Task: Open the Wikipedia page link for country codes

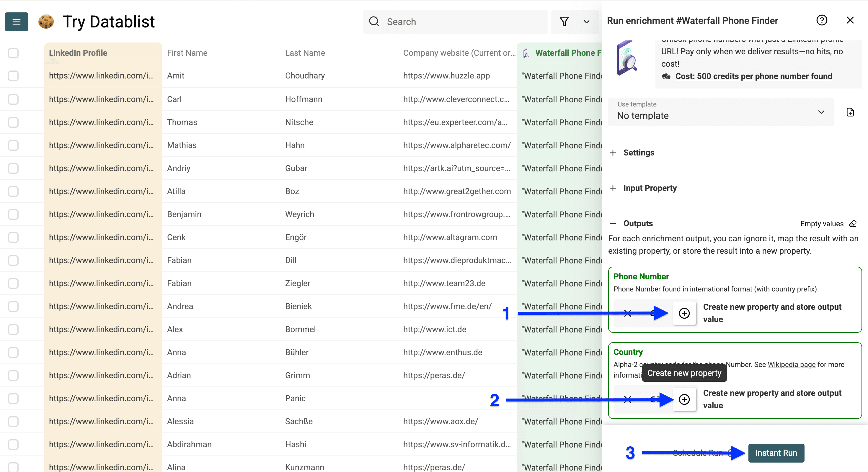Action: [x=791, y=364]
